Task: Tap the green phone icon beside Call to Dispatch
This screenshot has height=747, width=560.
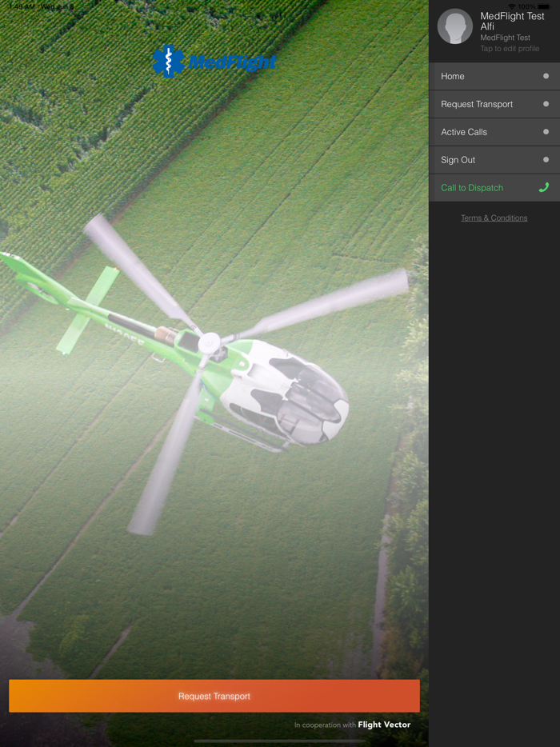Action: pos(544,187)
